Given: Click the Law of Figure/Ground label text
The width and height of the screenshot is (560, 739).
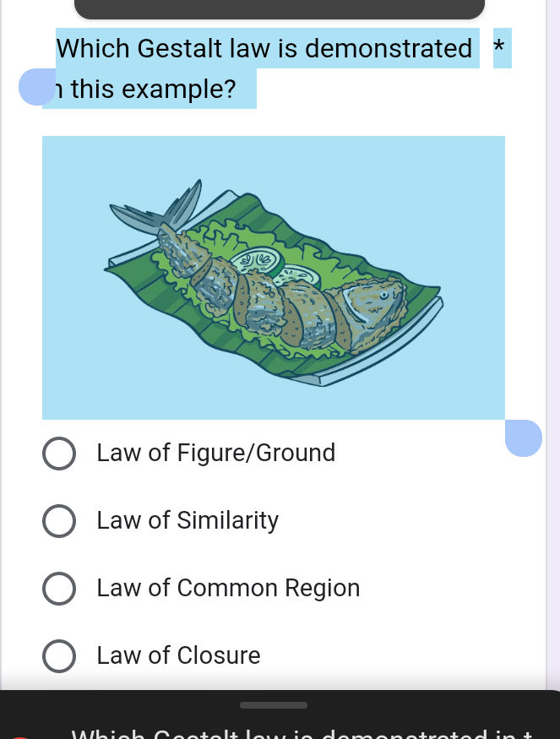Looking at the screenshot, I should pyautogui.click(x=215, y=454).
